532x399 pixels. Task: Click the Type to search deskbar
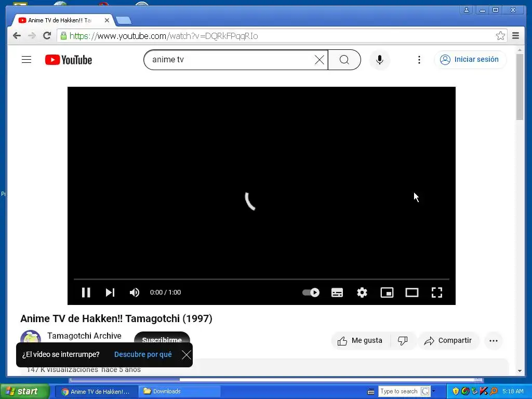tap(399, 392)
